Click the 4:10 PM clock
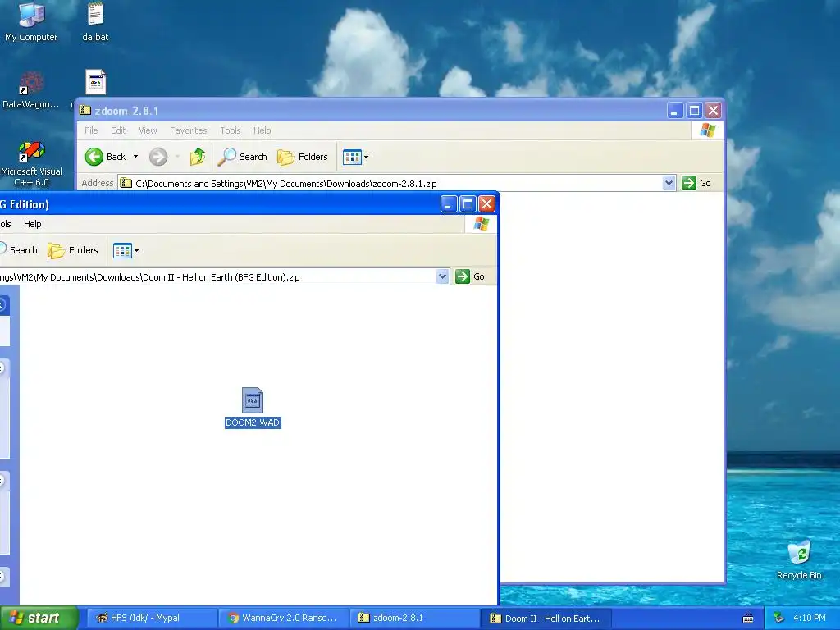Viewport: 840px width, 630px height. (x=810, y=618)
